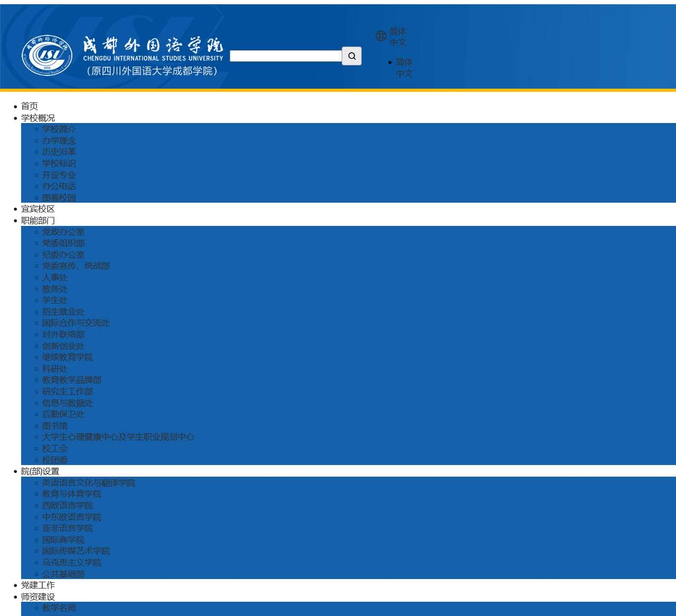Go to 教育教学品牌部
The height and width of the screenshot is (616, 676).
click(72, 380)
